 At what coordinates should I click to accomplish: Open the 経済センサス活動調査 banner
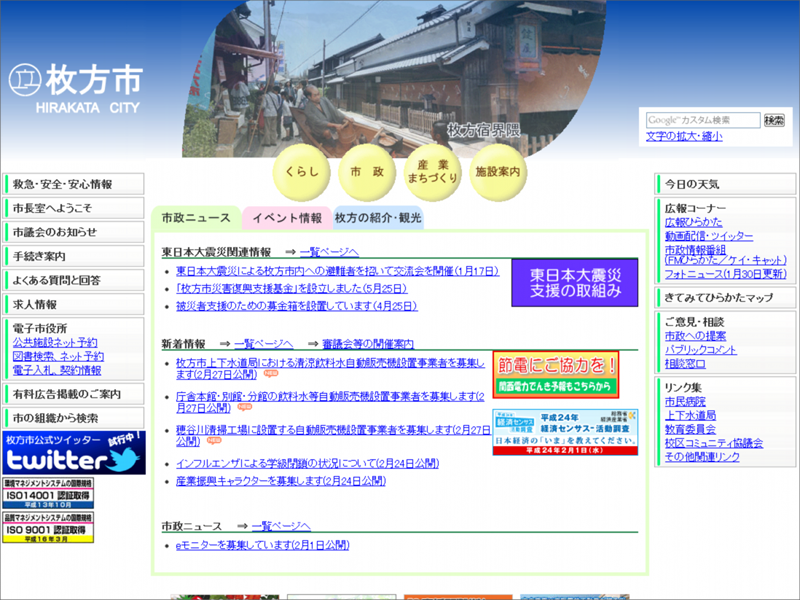tap(564, 432)
